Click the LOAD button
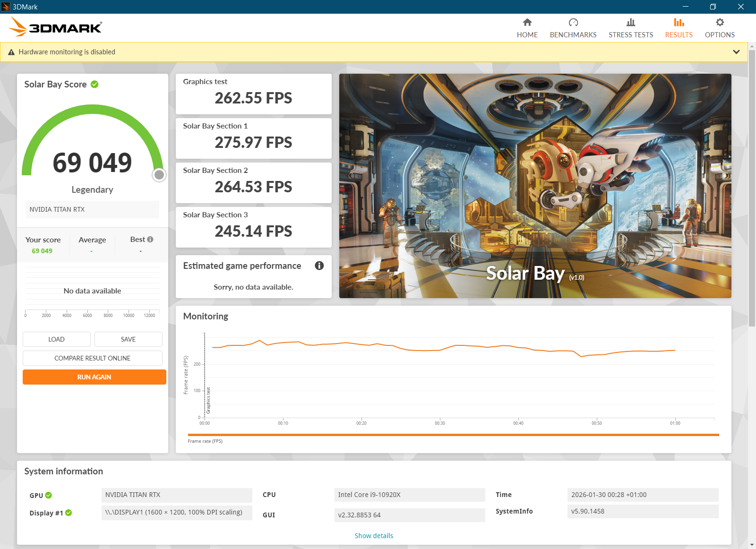756x549 pixels. tap(57, 339)
